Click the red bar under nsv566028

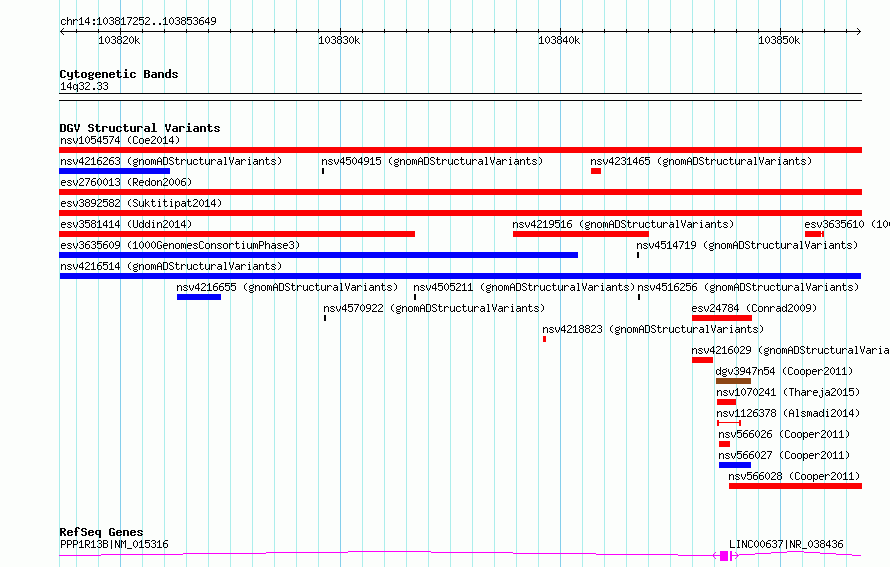796,486
